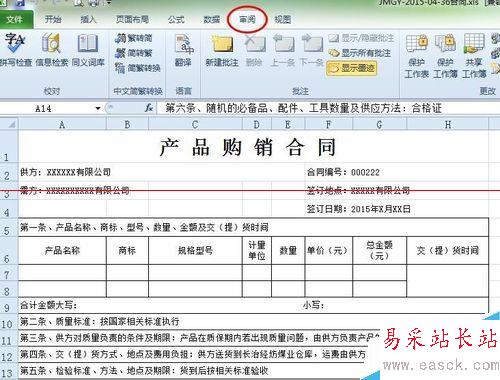Add a comment with 新建批注
The height and width of the screenshot is (380, 500).
(x=222, y=50)
